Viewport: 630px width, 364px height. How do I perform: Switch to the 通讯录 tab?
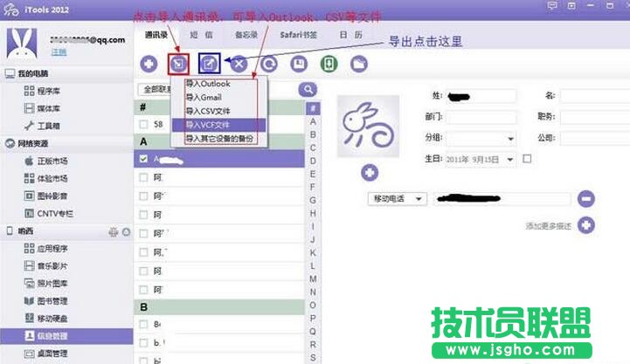(156, 35)
